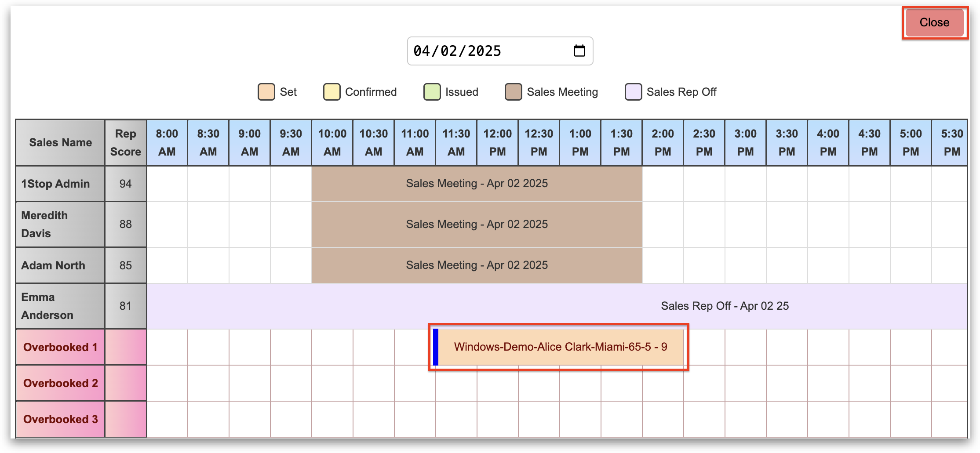Click the Confirmed legend color swatch
The width and height of the screenshot is (980, 453).
[x=332, y=92]
